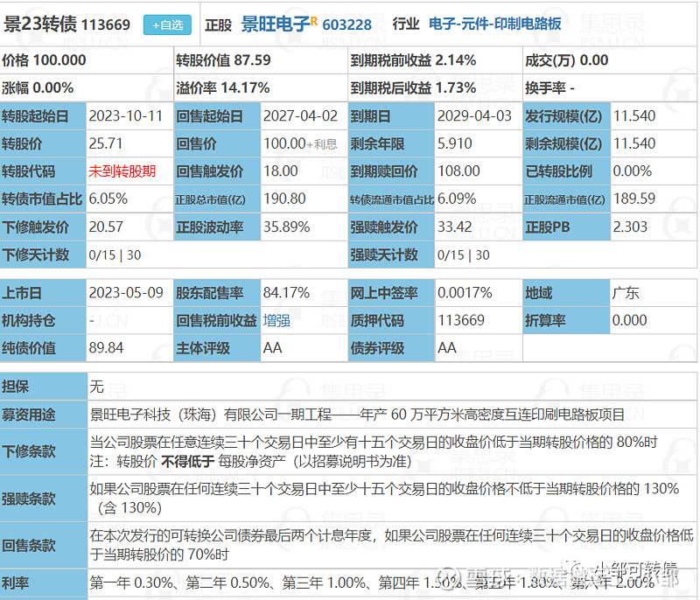This screenshot has width=700, height=600.
Task: Click the 担保 value 无
Action: click(97, 387)
